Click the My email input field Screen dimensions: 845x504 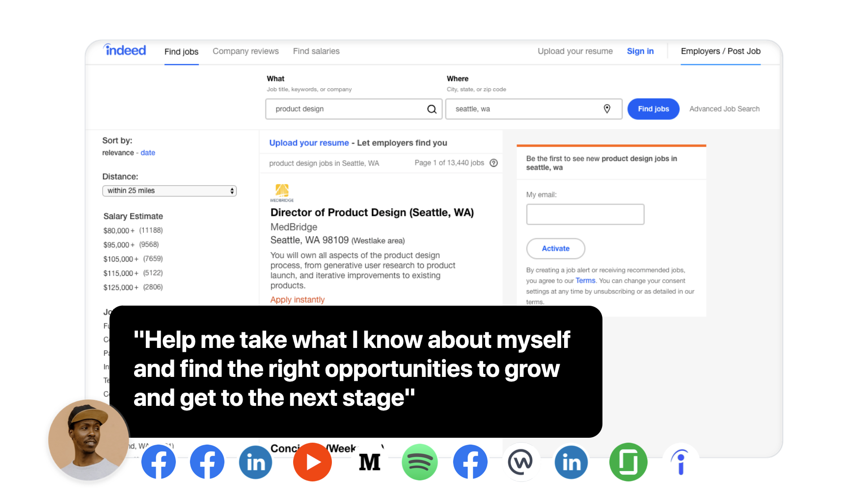585,214
